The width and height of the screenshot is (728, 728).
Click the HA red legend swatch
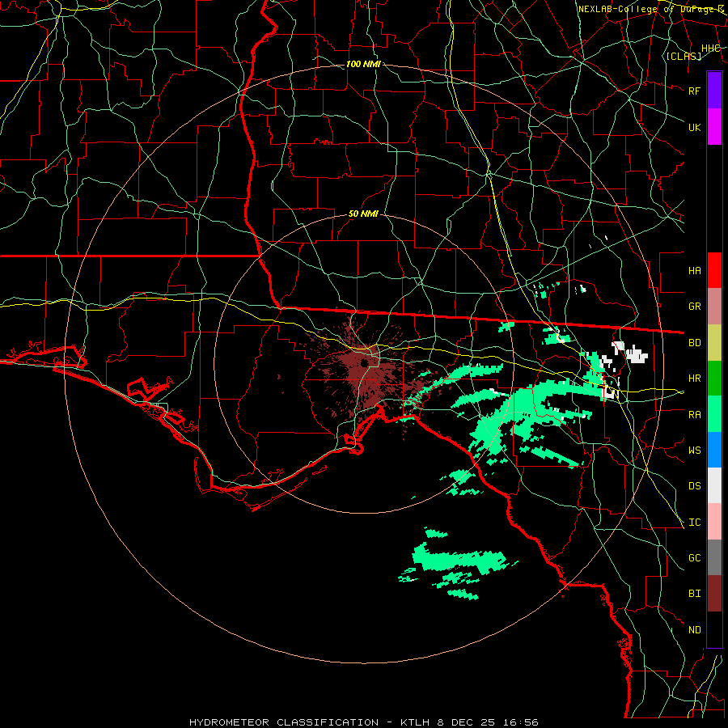714,270
